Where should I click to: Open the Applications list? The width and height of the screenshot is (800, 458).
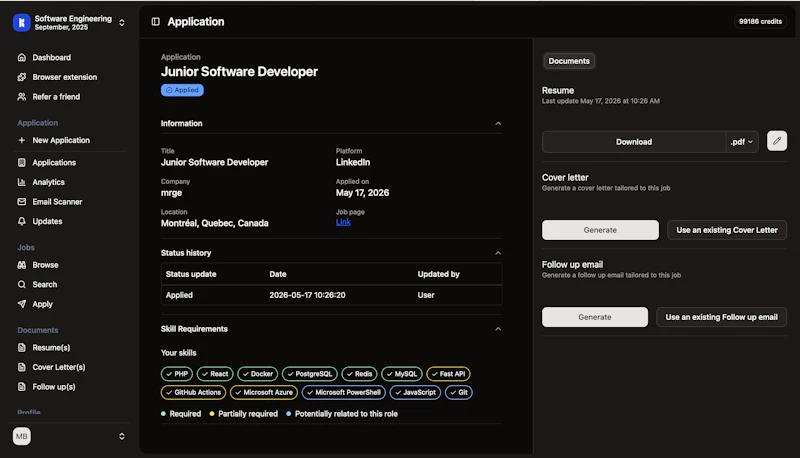click(x=54, y=163)
